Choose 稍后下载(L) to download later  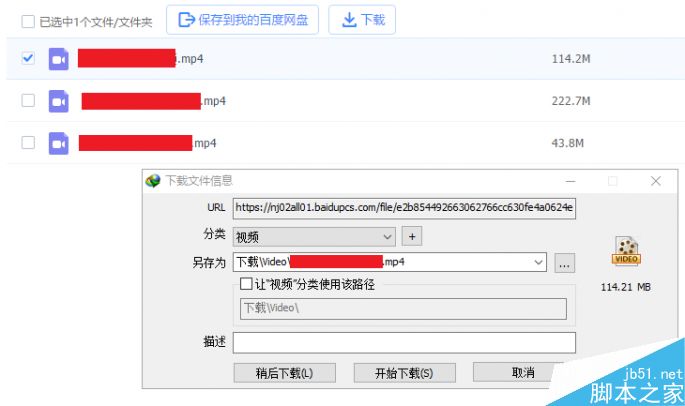tap(284, 373)
